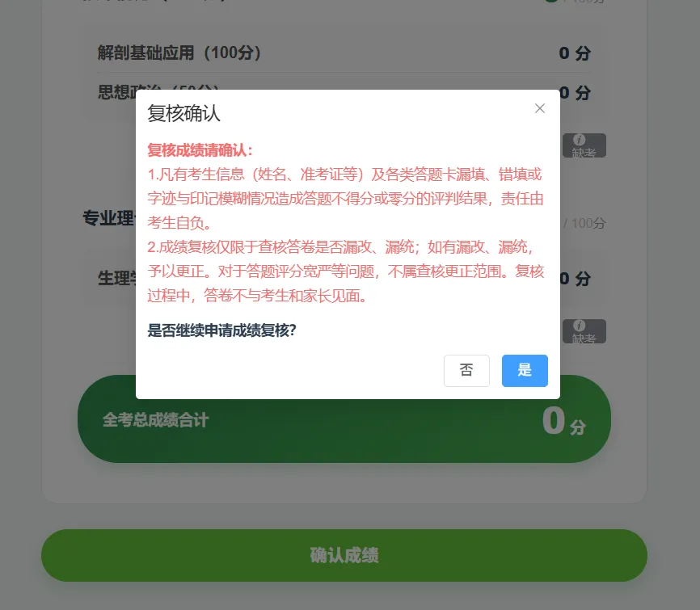
Task: Close the 复核确认 dialog with X
Action: pyautogui.click(x=540, y=108)
